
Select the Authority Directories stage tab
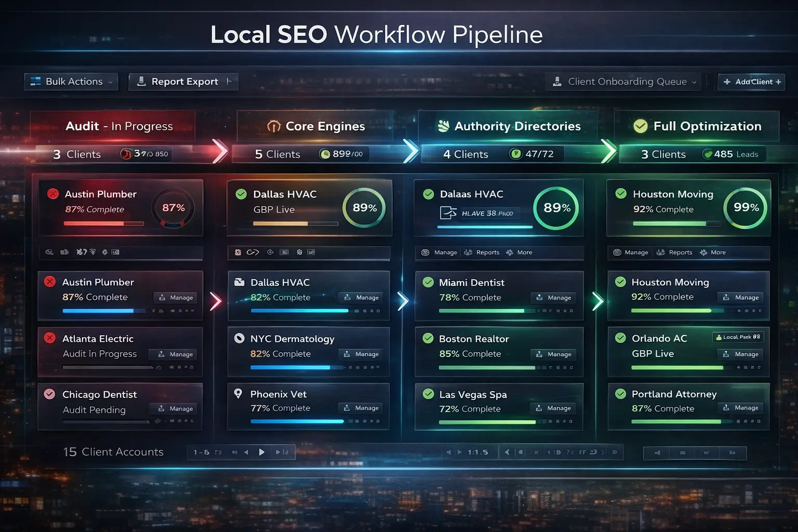click(508, 126)
